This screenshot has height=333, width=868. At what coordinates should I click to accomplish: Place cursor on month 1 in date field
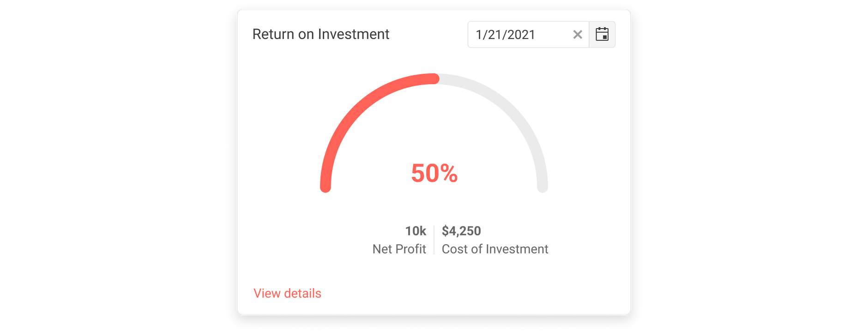point(479,35)
